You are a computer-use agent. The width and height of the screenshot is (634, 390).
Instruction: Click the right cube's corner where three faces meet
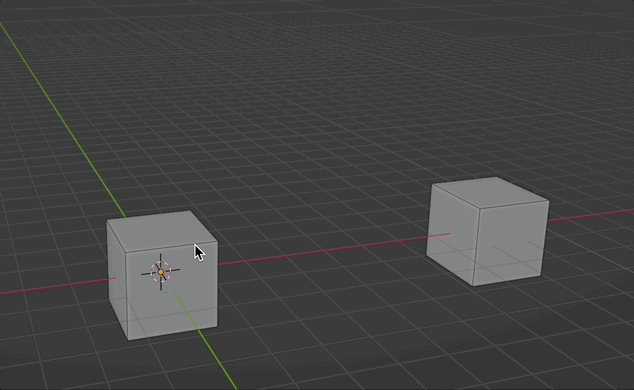[x=480, y=209]
